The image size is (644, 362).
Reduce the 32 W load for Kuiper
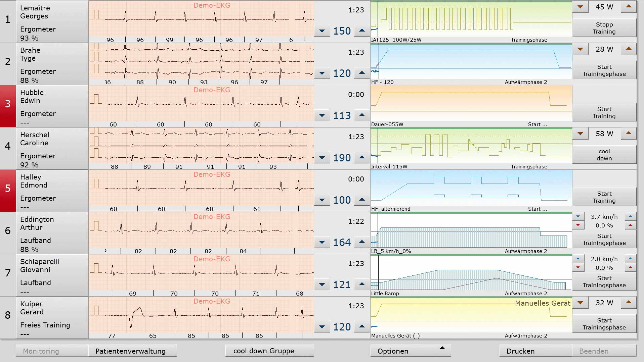point(580,303)
